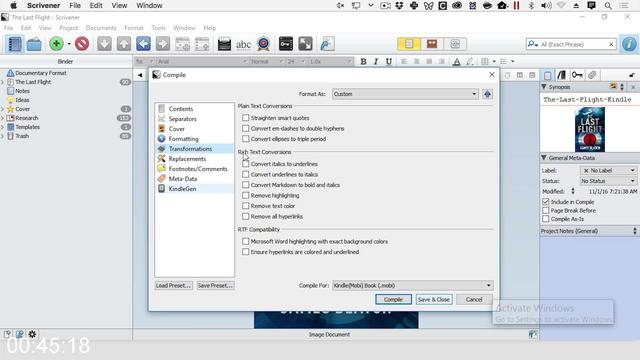Image resolution: width=640 pixels, height=360 pixels.
Task: Check Compile As-Is in Inspector
Action: tap(546, 219)
